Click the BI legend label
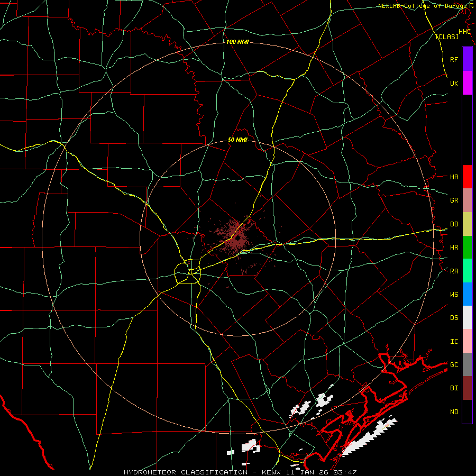Image resolution: width=476 pixels, height=476 pixels. (x=454, y=388)
